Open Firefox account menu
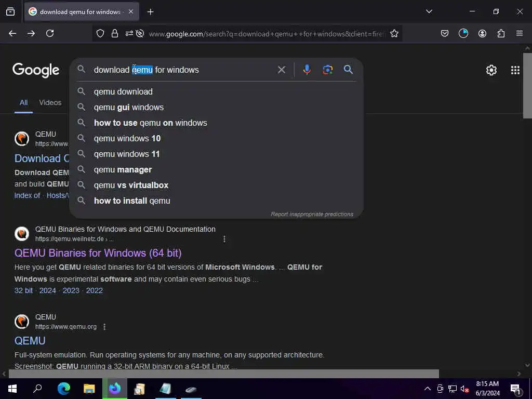Viewport: 532px width, 399px height. click(x=482, y=33)
